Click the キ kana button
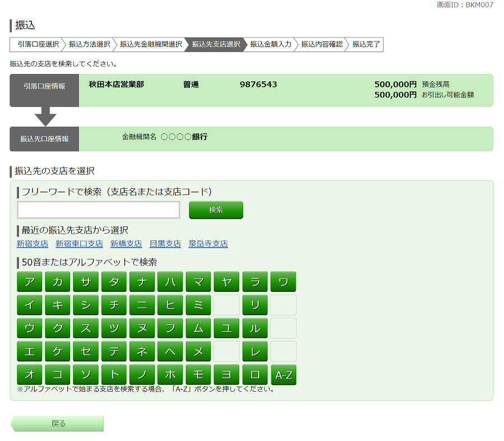 pos(58,305)
